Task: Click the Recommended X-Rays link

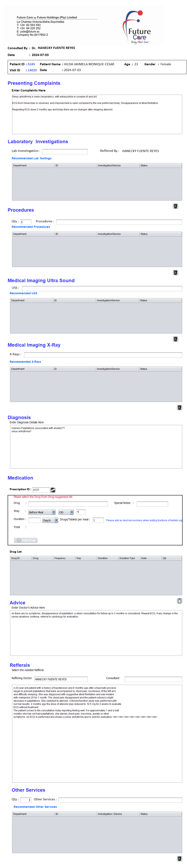Action: (x=25, y=361)
